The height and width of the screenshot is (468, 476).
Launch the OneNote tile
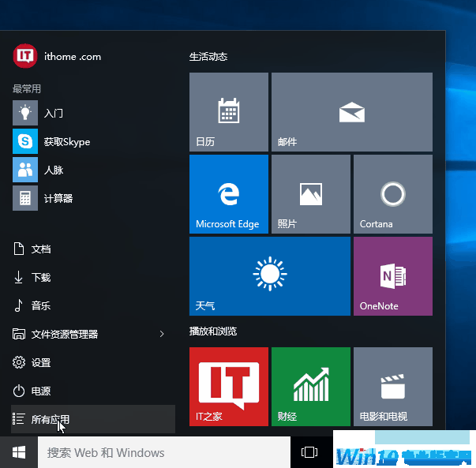tap(392, 276)
